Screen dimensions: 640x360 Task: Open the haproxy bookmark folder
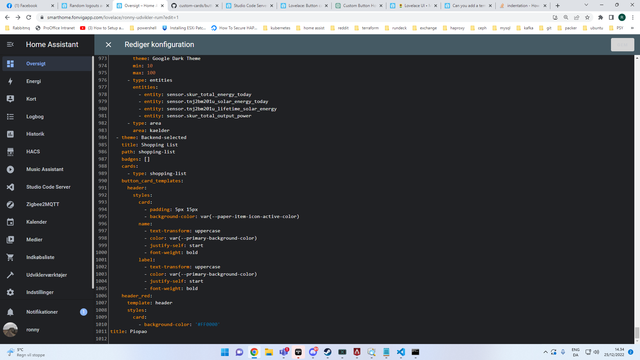pos(453,28)
